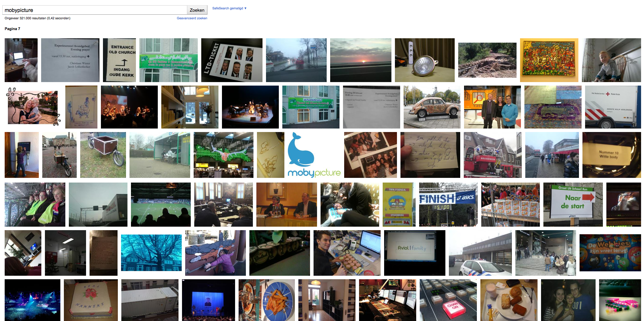Screen dimensions: 644x321
Task: Click the mobypicture search input field
Action: (x=95, y=10)
